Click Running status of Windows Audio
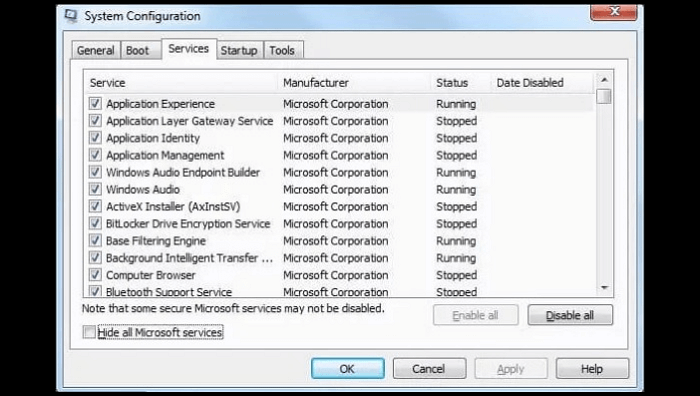 [456, 189]
